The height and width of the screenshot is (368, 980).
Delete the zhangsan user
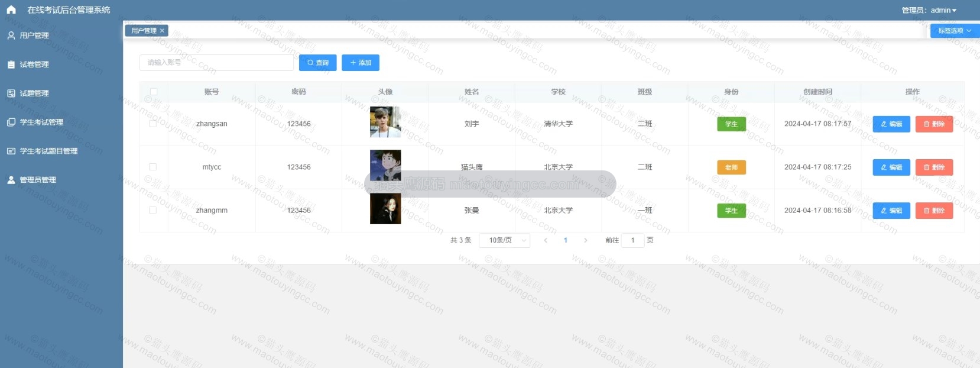934,124
